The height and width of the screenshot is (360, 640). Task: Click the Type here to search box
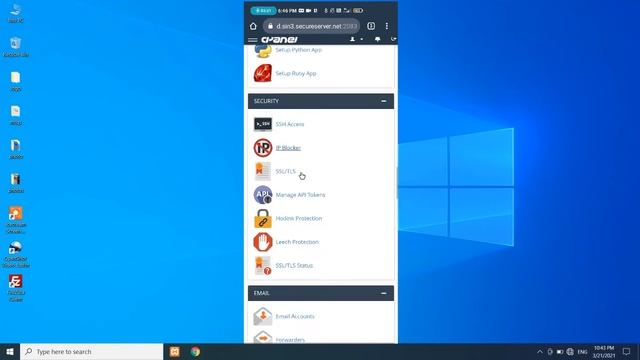pyautogui.click(x=91, y=351)
